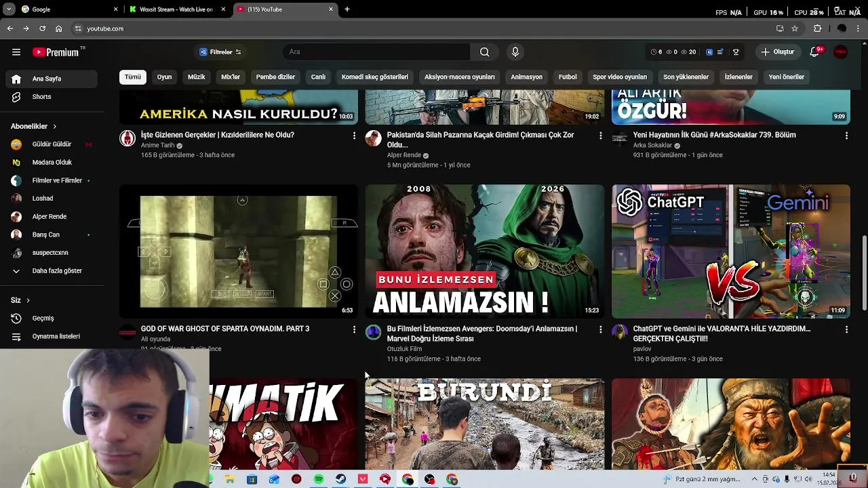The image size is (868, 488).
Task: Open Oynatma listeleri in sidebar
Action: pyautogui.click(x=52, y=337)
